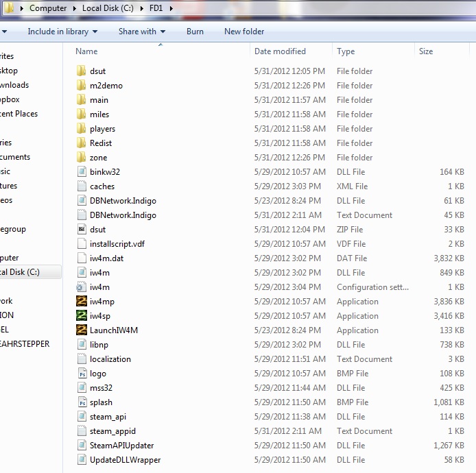Image resolution: width=476 pixels, height=473 pixels.
Task: Click the 3,836 KB size of iw4mp
Action: coord(449,301)
